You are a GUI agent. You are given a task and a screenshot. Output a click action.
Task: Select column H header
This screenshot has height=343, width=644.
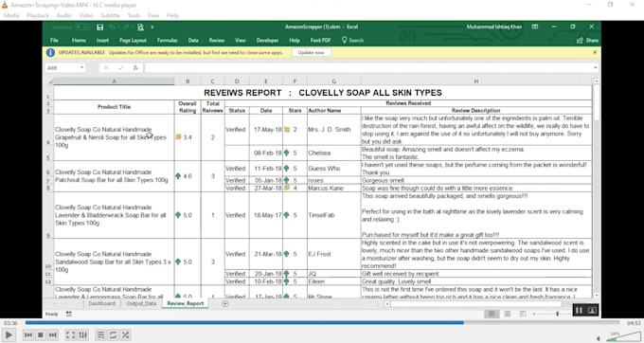pos(476,81)
